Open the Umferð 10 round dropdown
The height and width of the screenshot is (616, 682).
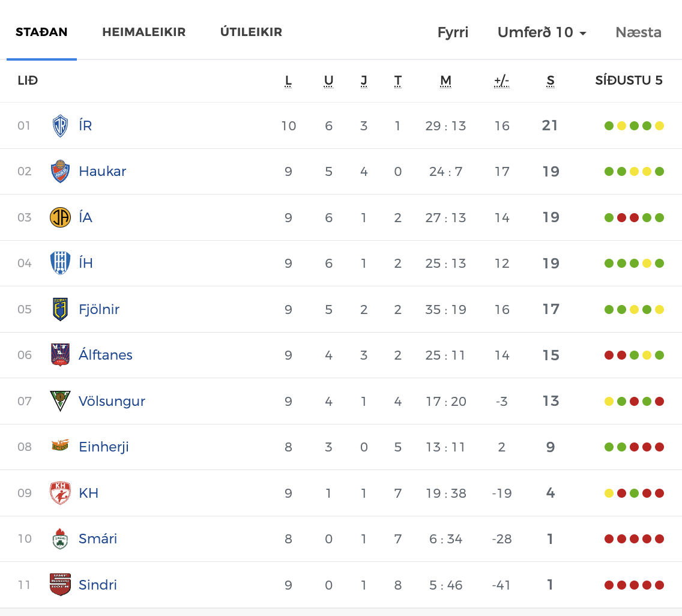542,32
